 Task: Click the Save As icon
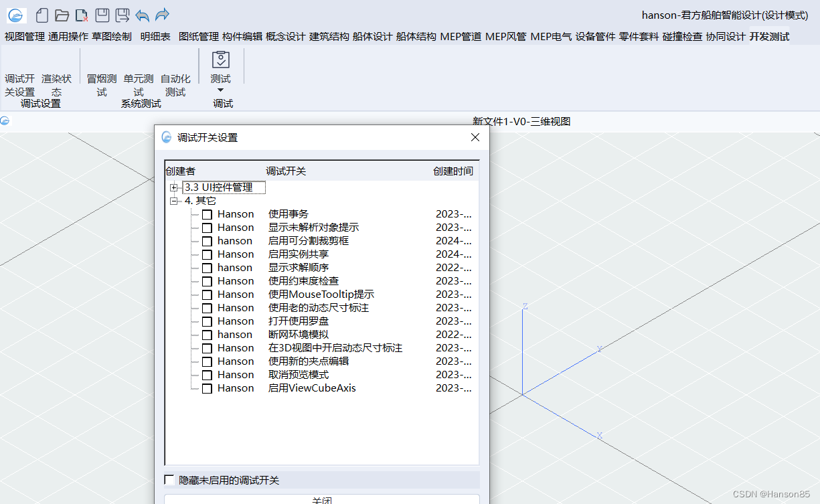coord(122,15)
